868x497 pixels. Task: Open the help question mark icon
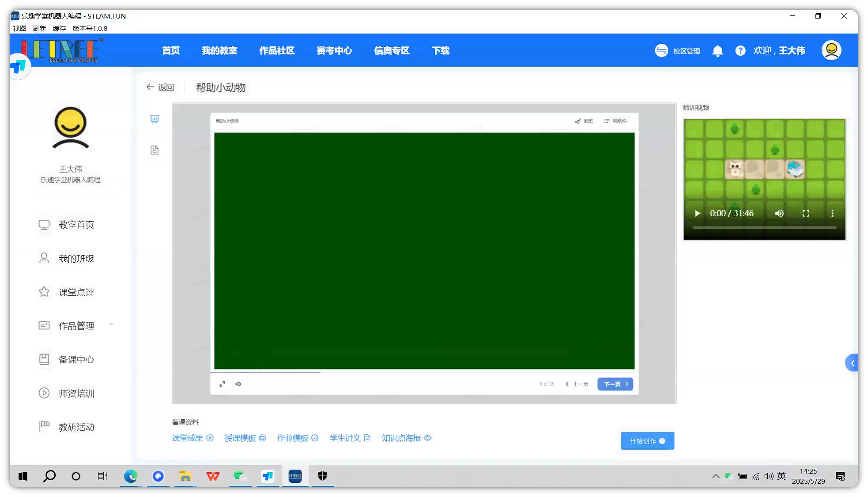click(740, 51)
